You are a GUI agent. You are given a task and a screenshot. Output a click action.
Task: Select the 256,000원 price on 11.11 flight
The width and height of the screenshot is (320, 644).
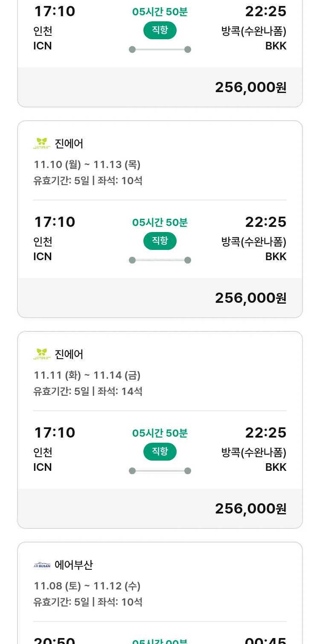[250, 508]
